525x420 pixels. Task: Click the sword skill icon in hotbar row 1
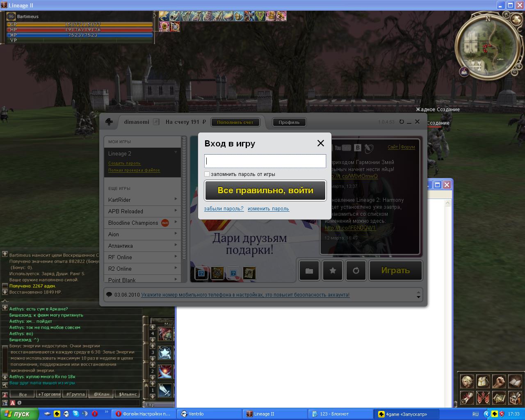(x=165, y=390)
